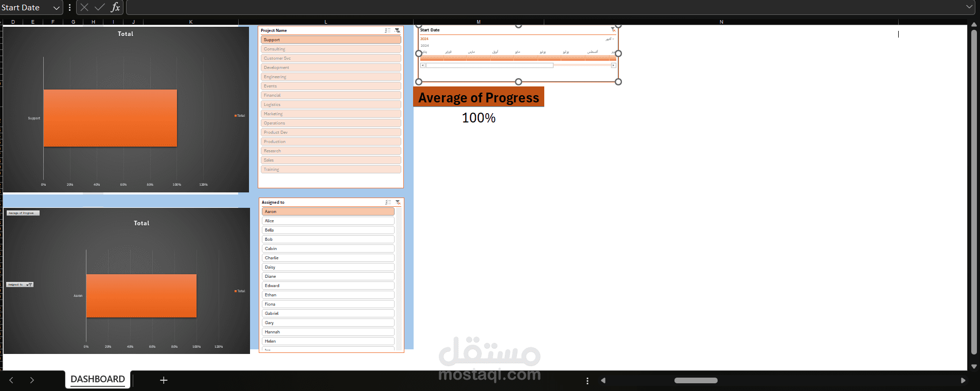
Task: Select Bob in Assigned to slicer
Action: 328,239
